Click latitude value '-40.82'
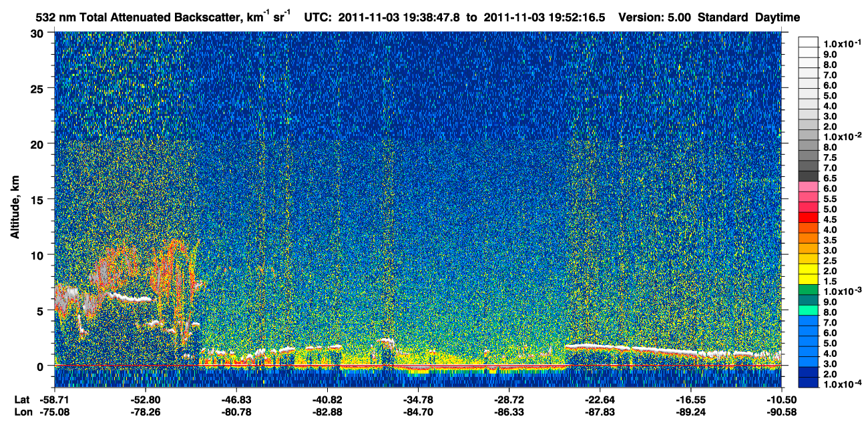The width and height of the screenshot is (868, 445). tap(327, 400)
